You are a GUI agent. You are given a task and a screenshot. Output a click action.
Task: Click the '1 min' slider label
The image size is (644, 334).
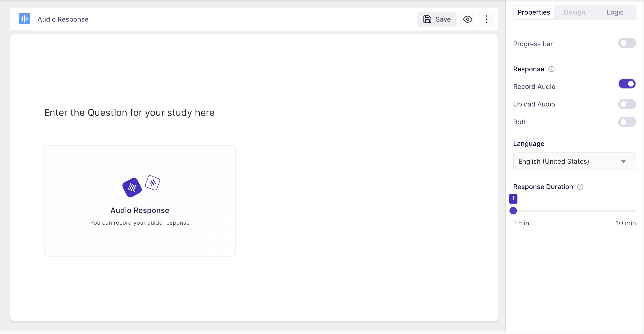(521, 223)
